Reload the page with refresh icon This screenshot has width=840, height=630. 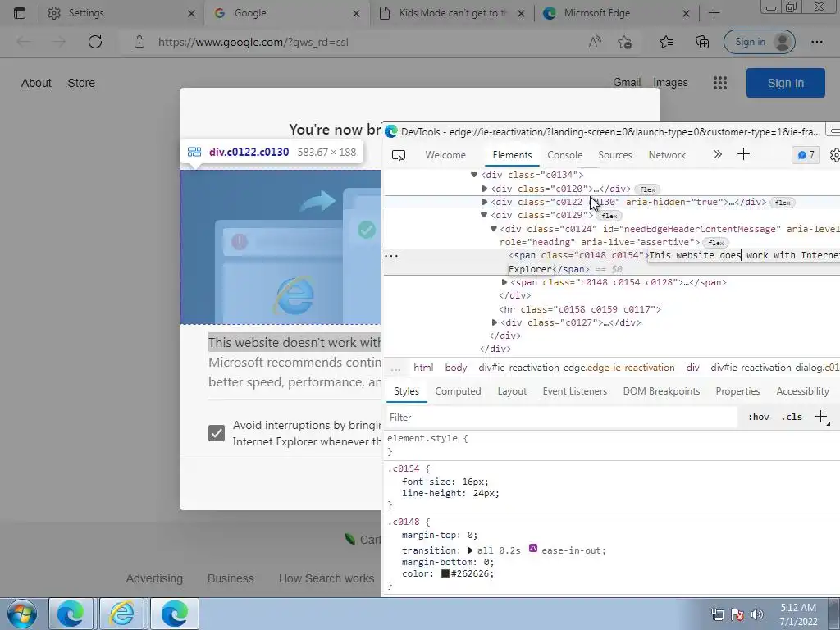point(95,42)
